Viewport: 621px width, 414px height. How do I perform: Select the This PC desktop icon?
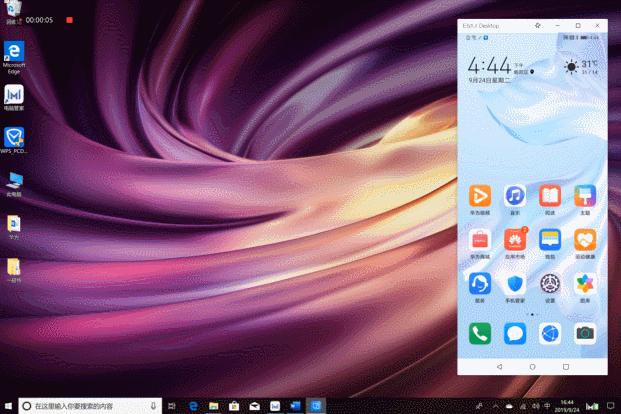(x=14, y=184)
